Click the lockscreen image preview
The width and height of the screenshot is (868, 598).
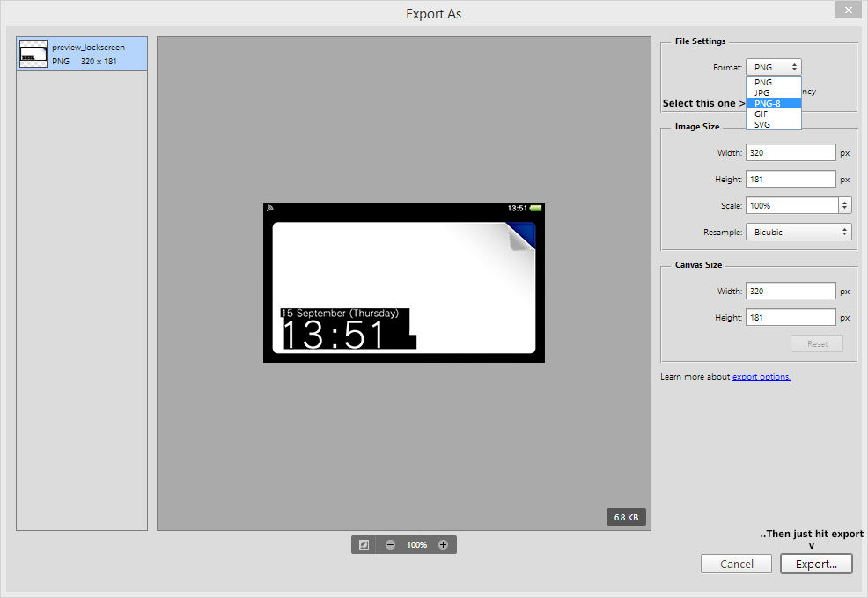[403, 283]
